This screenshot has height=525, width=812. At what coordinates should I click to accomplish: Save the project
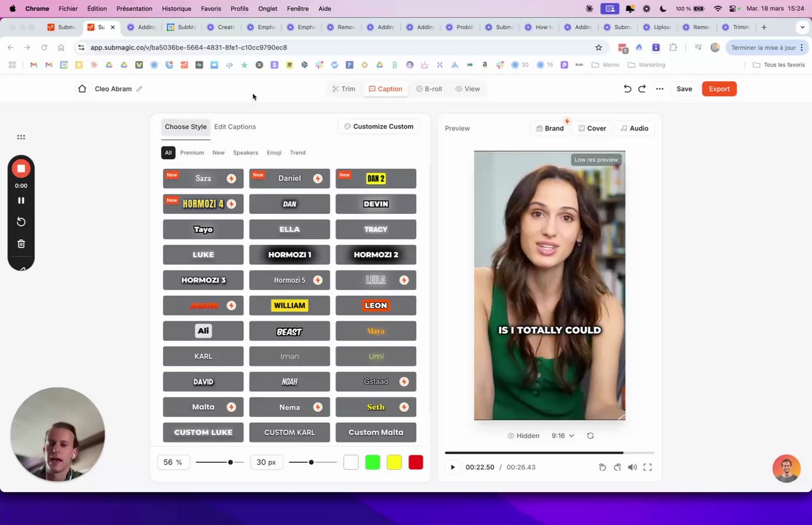pos(684,89)
